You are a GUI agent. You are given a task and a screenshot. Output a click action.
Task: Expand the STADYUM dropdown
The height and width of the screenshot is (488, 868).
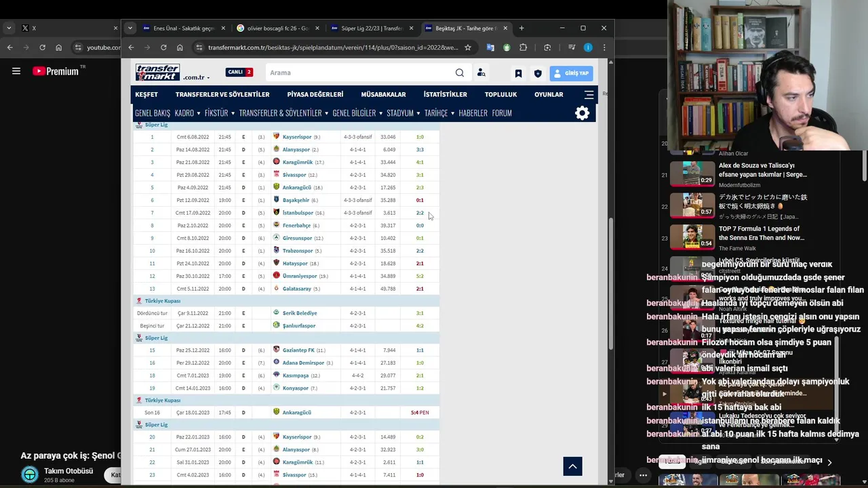point(403,113)
